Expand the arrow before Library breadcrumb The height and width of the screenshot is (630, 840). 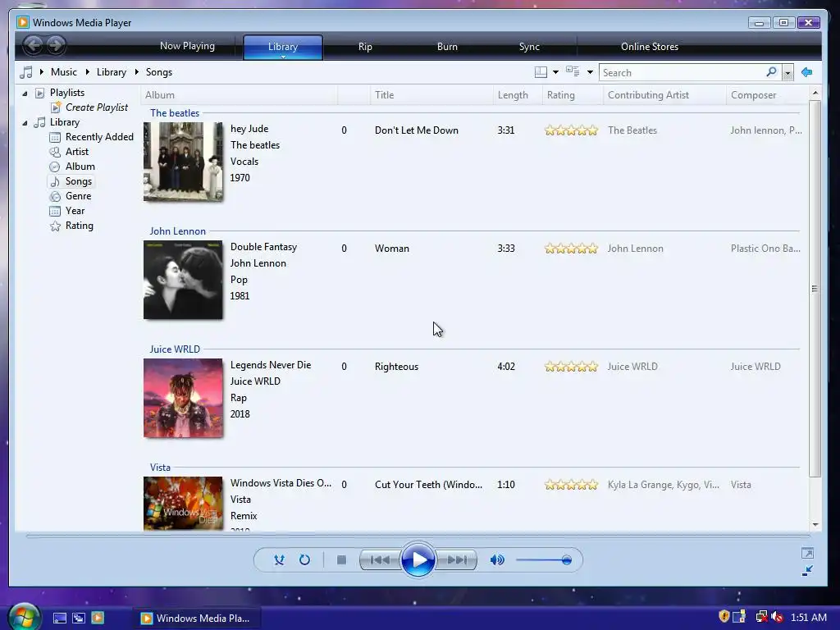click(87, 72)
